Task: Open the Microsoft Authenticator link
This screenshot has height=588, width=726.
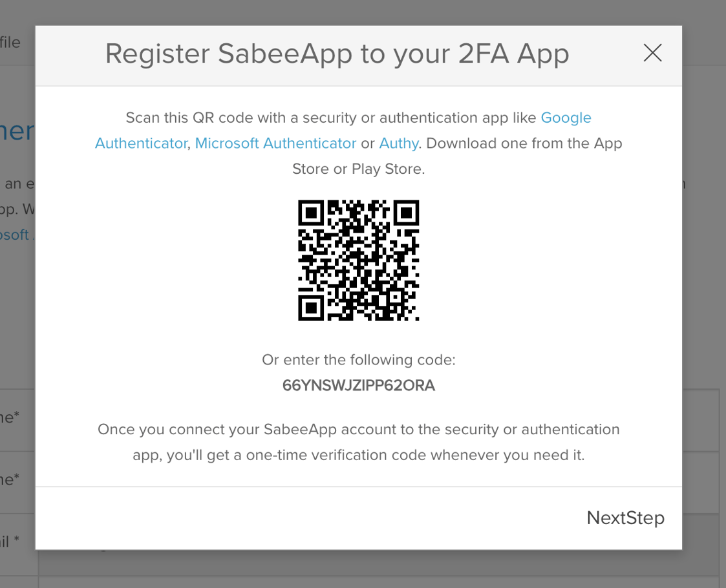Action: click(x=275, y=143)
